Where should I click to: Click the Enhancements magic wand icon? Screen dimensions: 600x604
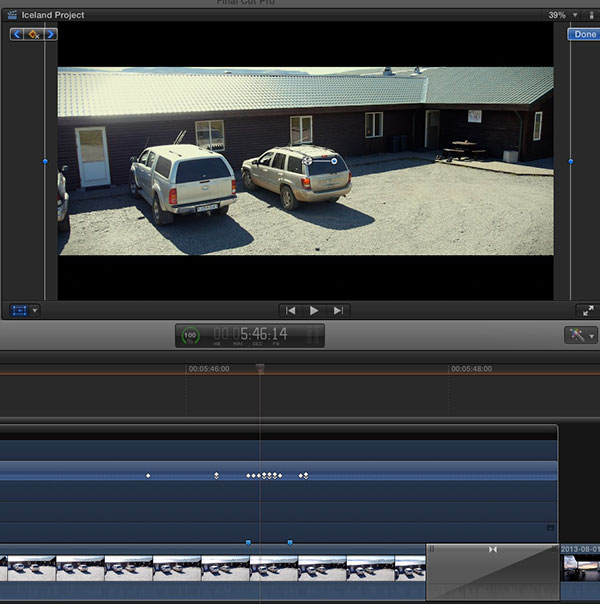[577, 335]
